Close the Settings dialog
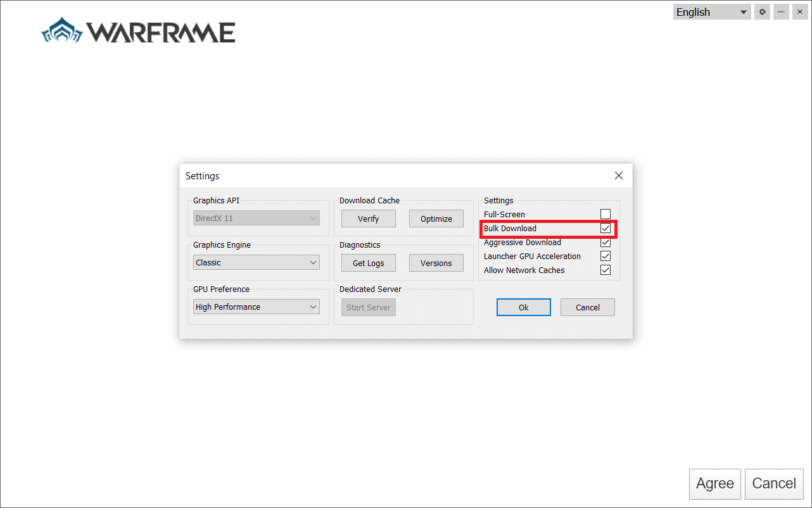 619,175
